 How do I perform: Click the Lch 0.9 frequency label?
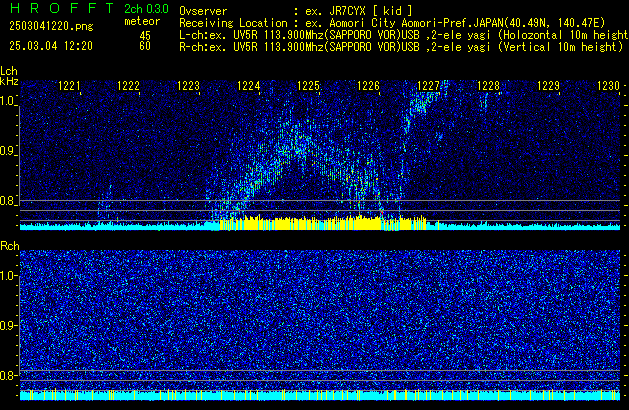pyautogui.click(x=8, y=151)
